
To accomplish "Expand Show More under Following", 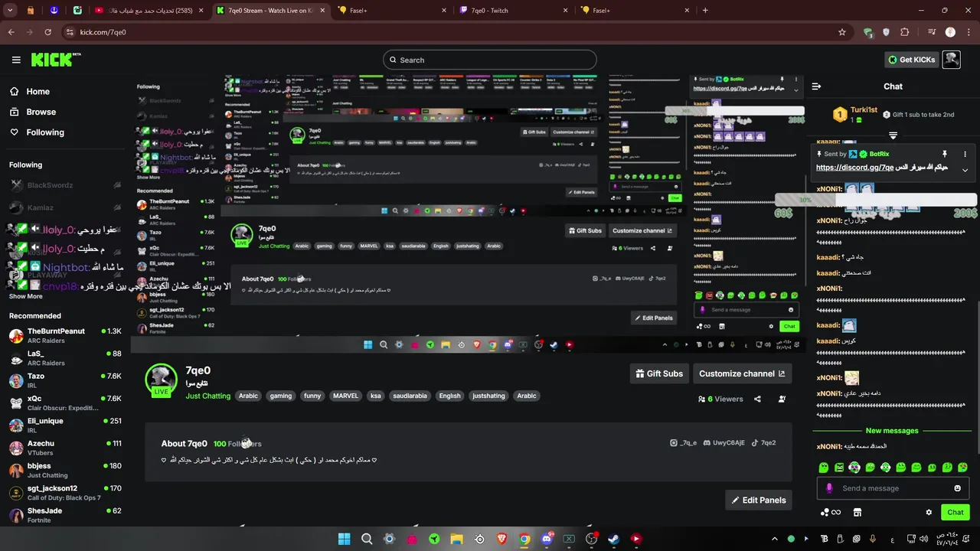I will coord(26,296).
